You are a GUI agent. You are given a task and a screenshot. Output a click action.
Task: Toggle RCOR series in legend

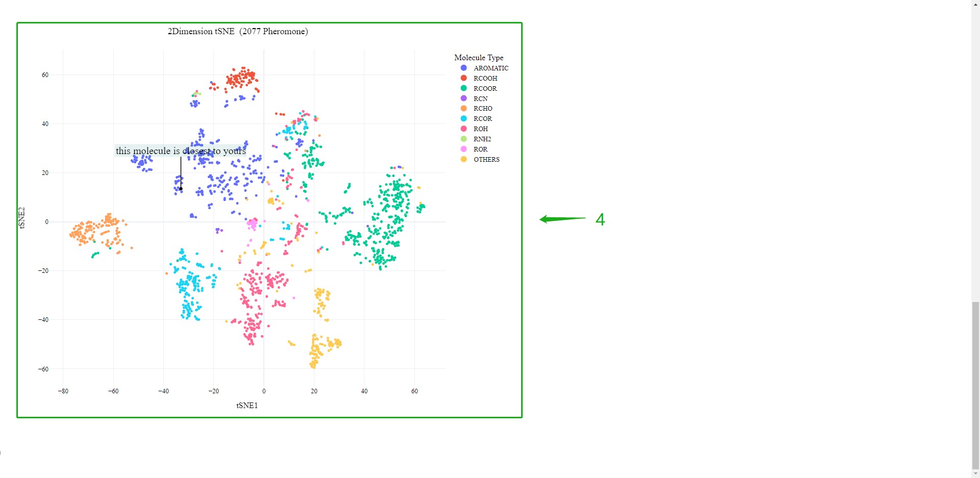[x=476, y=118]
